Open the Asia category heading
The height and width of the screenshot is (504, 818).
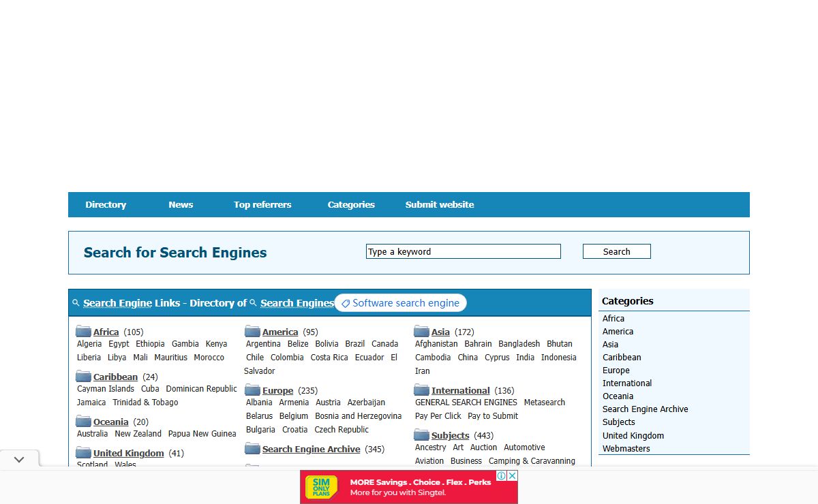click(x=440, y=332)
